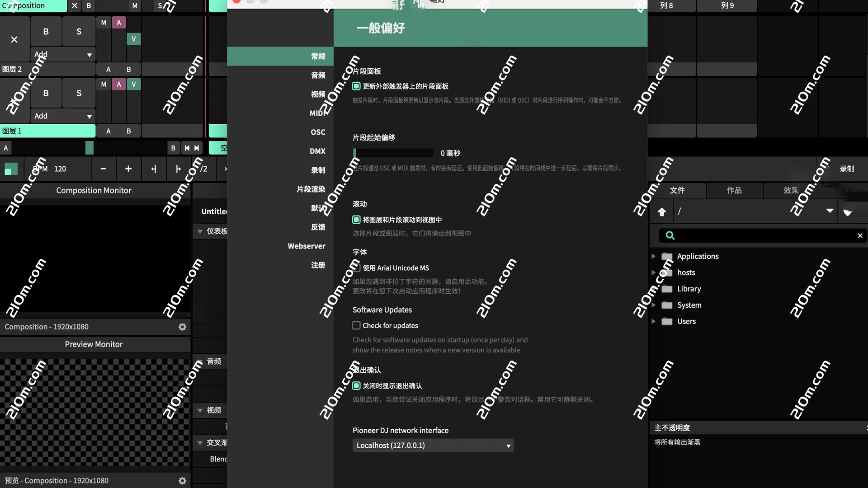Click the /2 tempo halve icon
Viewport: 868px width, 488px height.
[203, 169]
